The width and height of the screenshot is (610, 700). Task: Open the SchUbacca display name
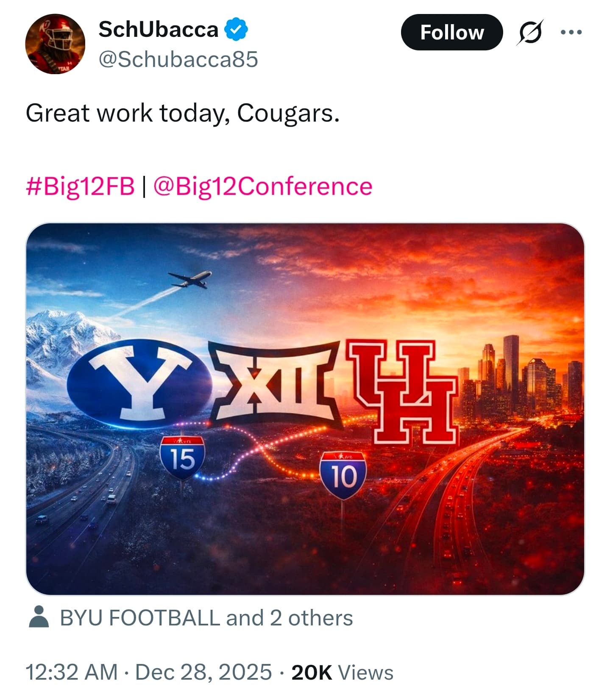point(158,30)
